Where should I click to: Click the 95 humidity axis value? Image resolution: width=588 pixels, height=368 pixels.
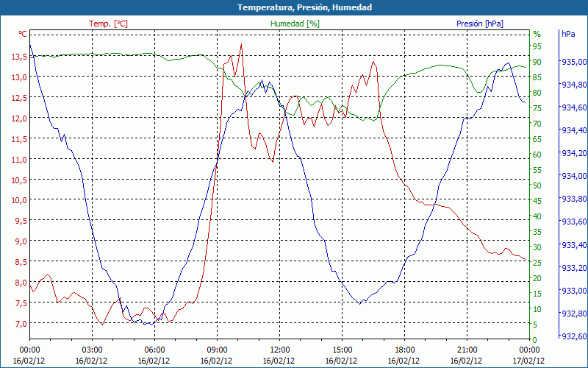tap(537, 46)
